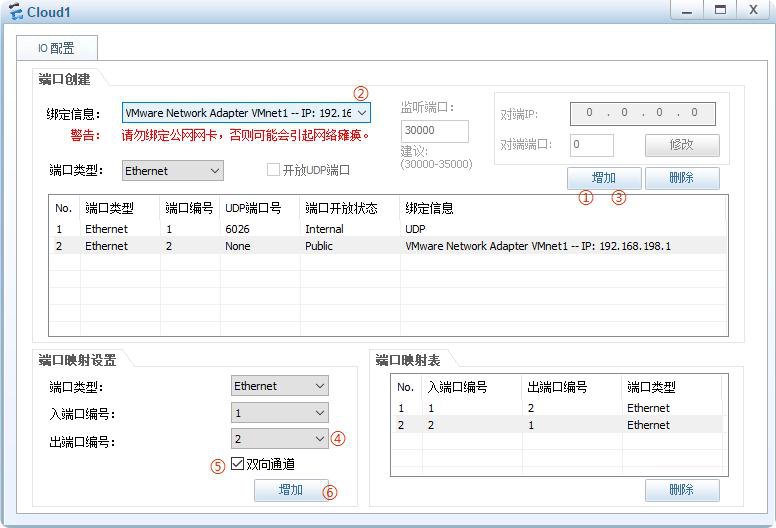Click 删除 button in 端口创建 section
The height and width of the screenshot is (528, 776).
tap(682, 178)
